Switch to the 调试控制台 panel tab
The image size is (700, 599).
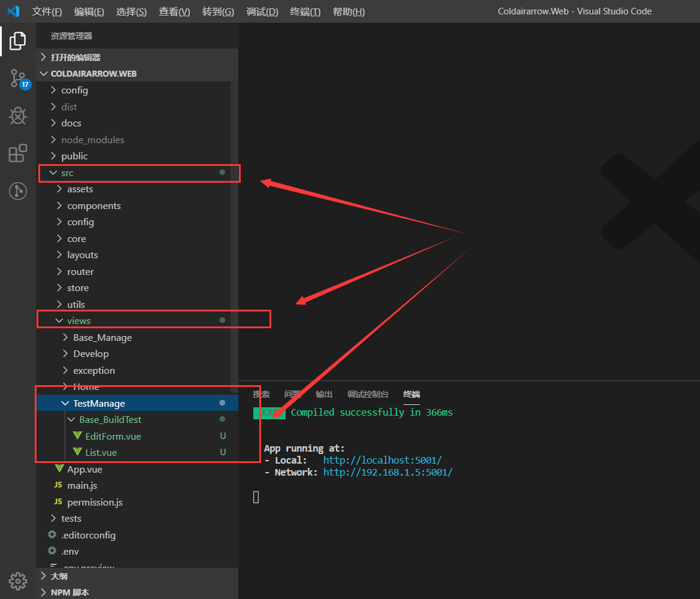pos(368,394)
